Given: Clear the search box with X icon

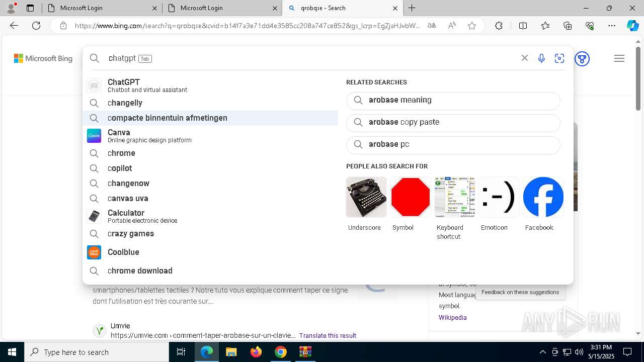Looking at the screenshot, I should click(525, 58).
